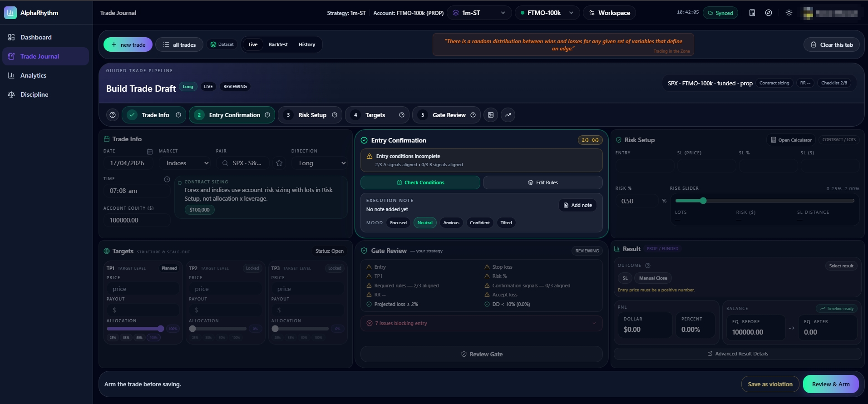The height and width of the screenshot is (404, 868).
Task: Click the Risk slider handle
Action: [703, 201]
